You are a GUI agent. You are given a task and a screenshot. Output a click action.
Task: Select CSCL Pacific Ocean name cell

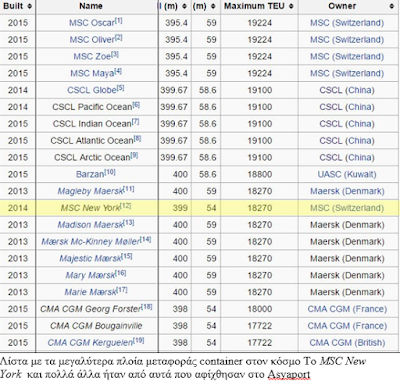(92, 107)
